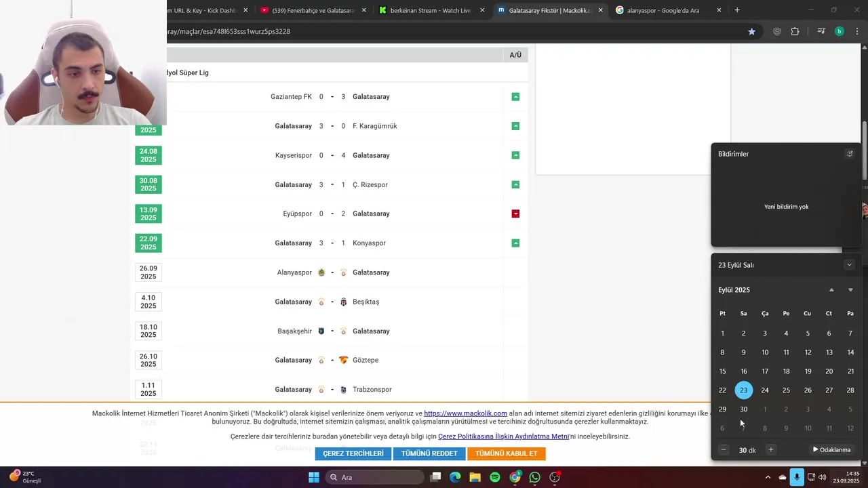868x488 pixels.
Task: Click green A/Ü indicator for F. Karagümrük match
Action: (x=515, y=126)
